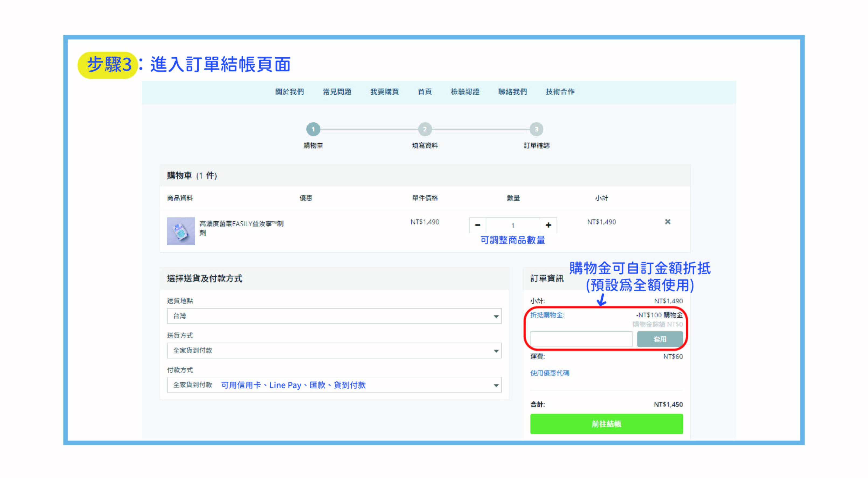Click step 1 購物車 circle
868x478 pixels.
[313, 129]
